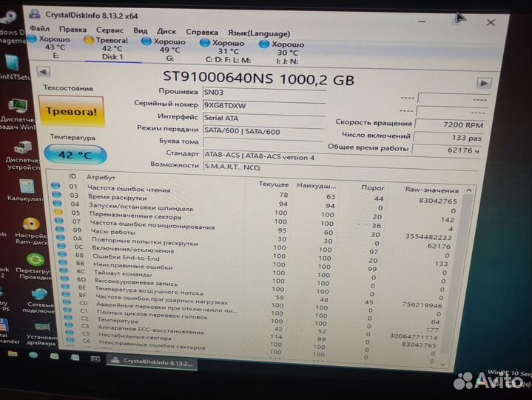This screenshot has width=532, height=400.
Task: Click status dot for Температура attribute C2
Action: 68,317
